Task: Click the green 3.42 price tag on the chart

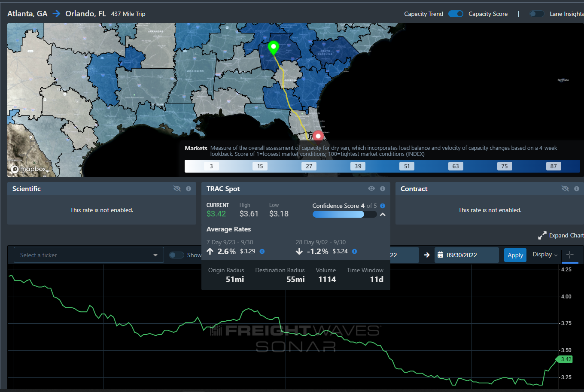Action: [x=565, y=359]
